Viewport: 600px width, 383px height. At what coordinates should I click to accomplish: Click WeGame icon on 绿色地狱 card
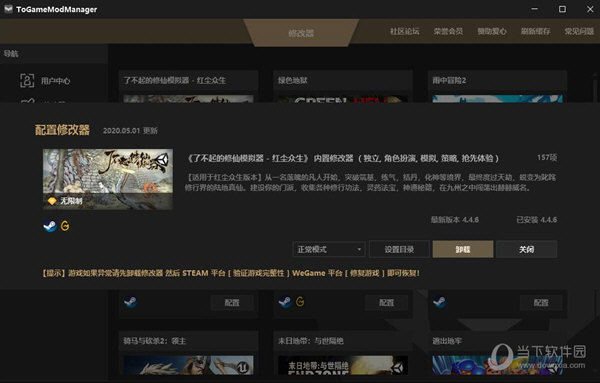300,302
